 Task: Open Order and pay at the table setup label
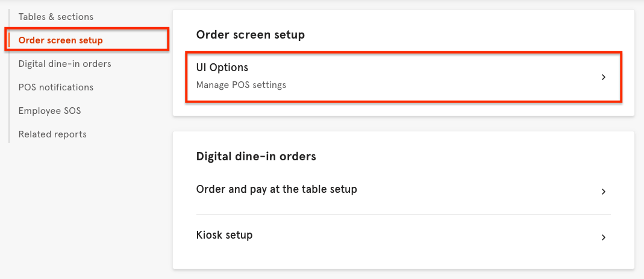(x=277, y=189)
